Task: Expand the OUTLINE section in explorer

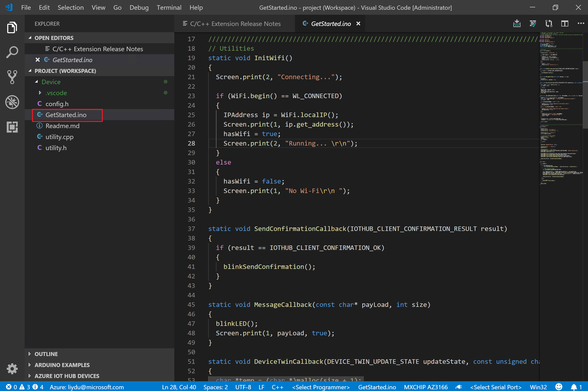Action: (x=47, y=354)
